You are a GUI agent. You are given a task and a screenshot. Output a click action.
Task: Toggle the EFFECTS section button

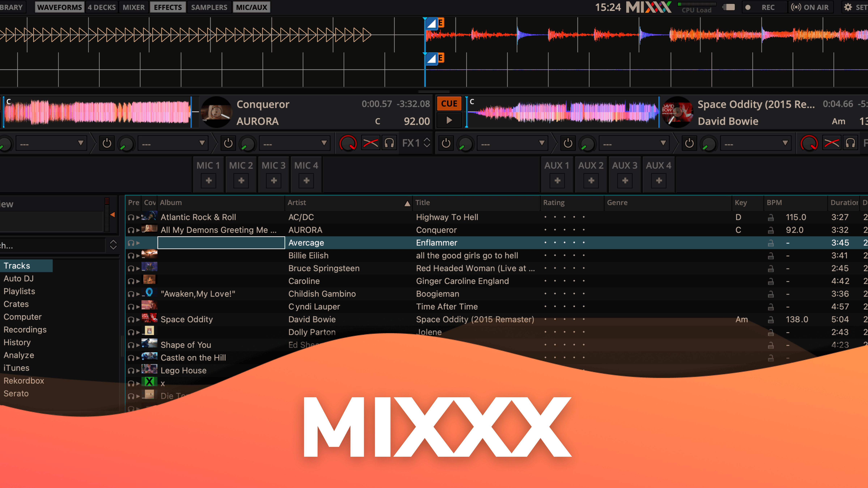pyautogui.click(x=168, y=7)
